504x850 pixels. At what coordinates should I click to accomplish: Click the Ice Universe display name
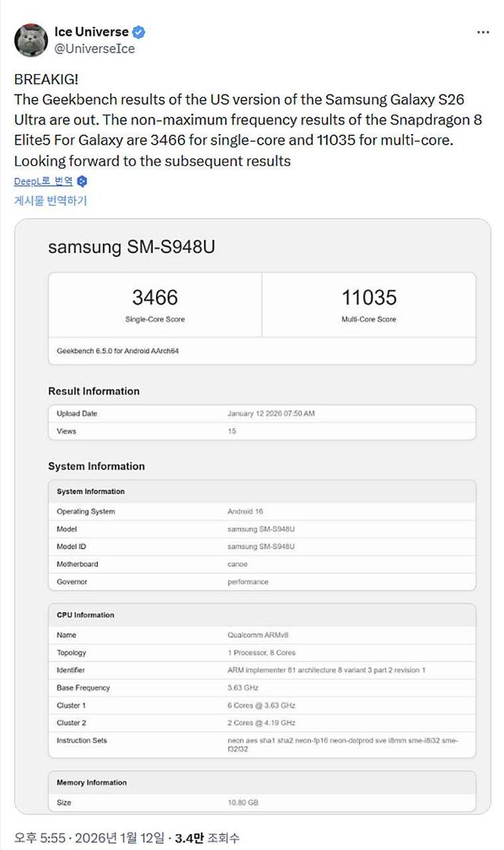(x=91, y=32)
